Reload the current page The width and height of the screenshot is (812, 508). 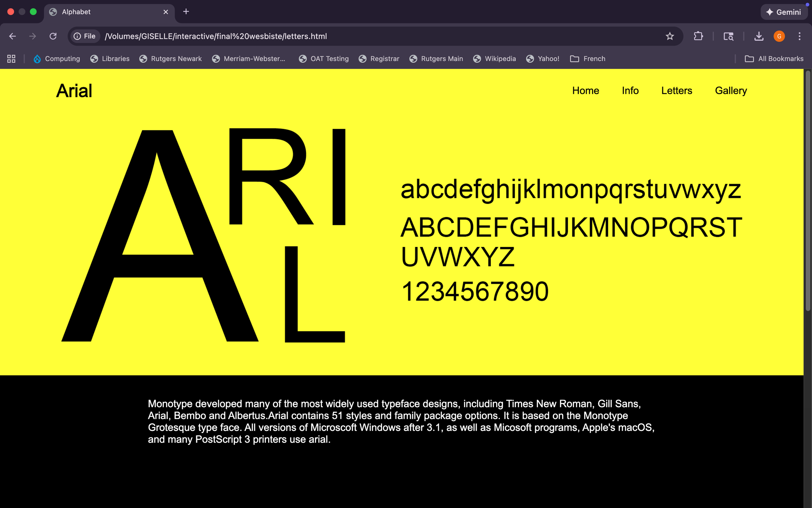tap(53, 36)
